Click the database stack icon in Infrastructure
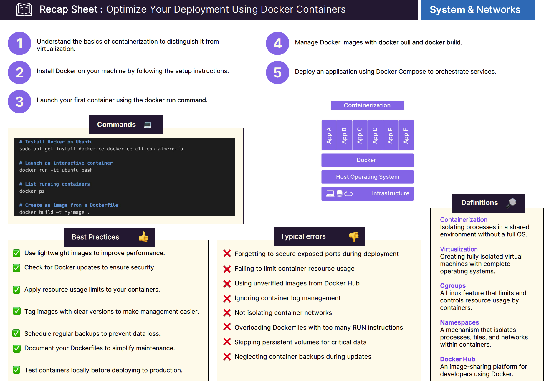554x392 pixels. (340, 193)
